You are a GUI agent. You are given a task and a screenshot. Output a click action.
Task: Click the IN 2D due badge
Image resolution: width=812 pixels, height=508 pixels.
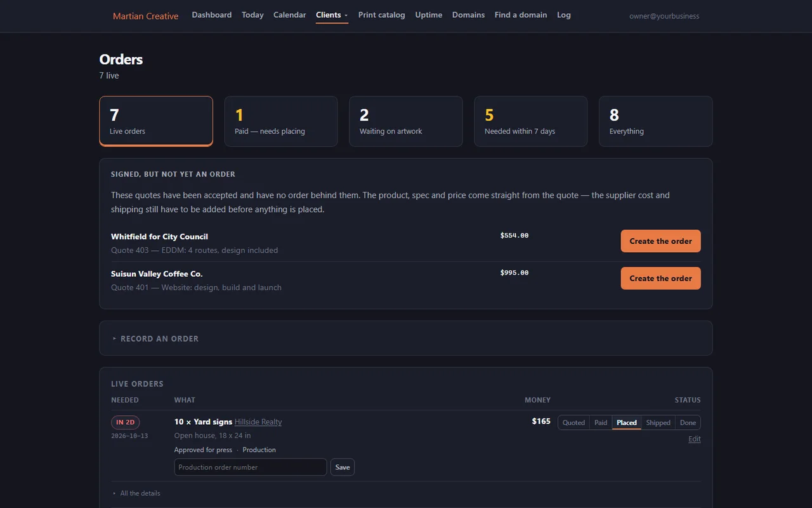126,422
